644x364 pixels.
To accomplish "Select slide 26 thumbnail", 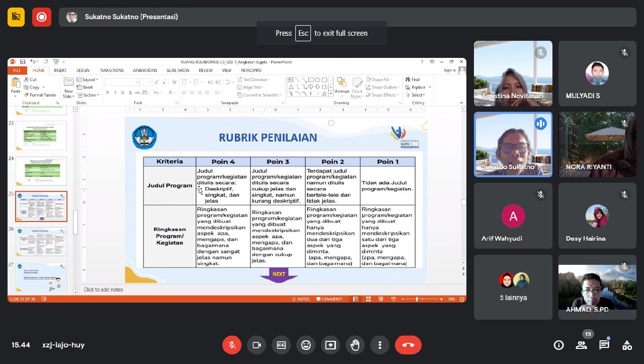I will [41, 241].
